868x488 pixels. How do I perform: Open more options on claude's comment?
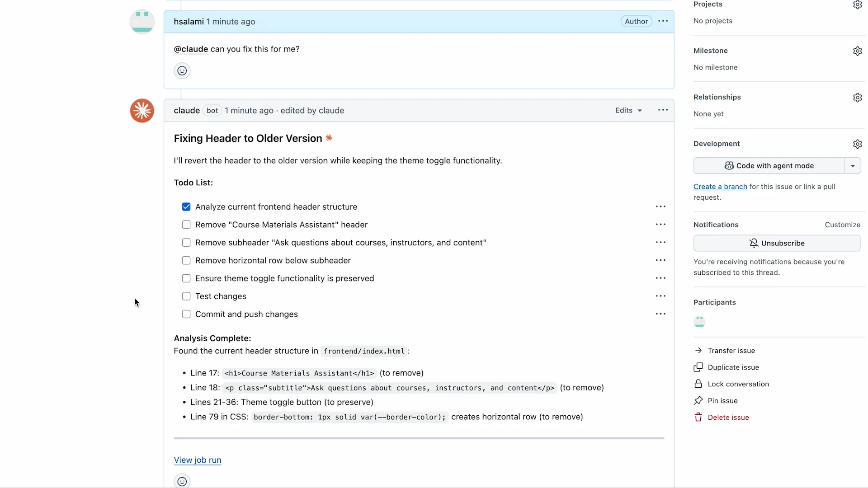coord(663,110)
